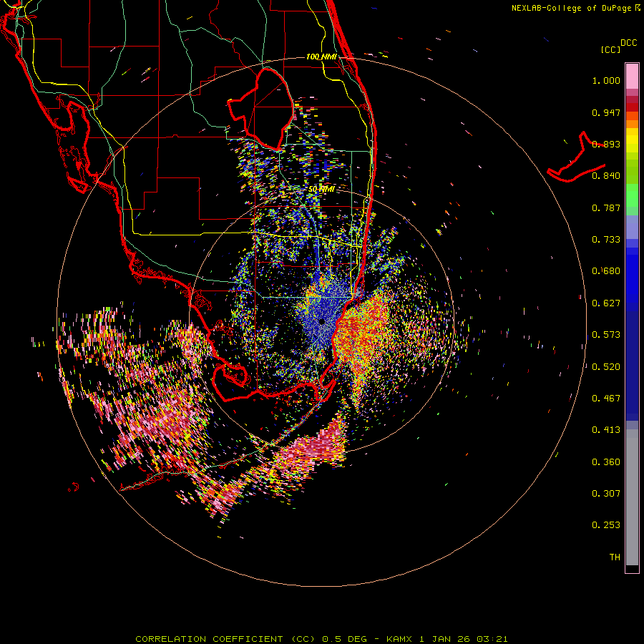The height and width of the screenshot is (644, 644).
Task: Click the 0.573 scale value
Action: (x=606, y=335)
